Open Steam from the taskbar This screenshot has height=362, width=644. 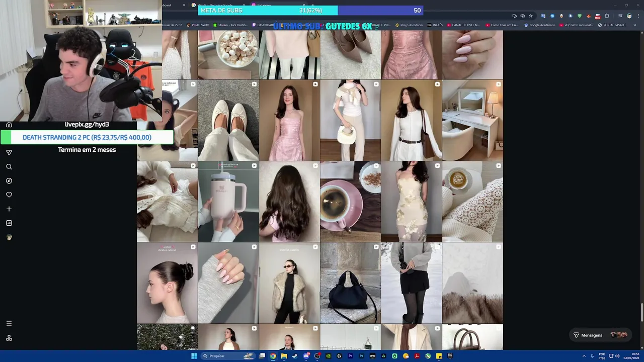click(295, 356)
